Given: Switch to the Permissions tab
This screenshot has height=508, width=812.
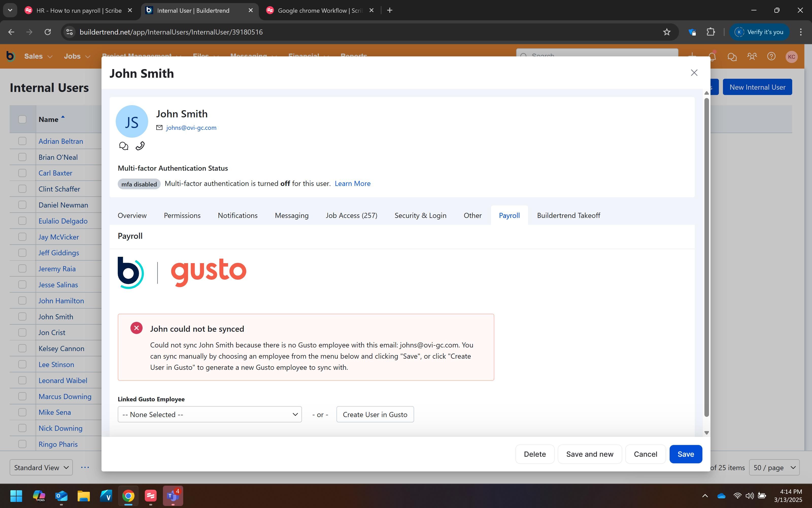Looking at the screenshot, I should pyautogui.click(x=182, y=215).
